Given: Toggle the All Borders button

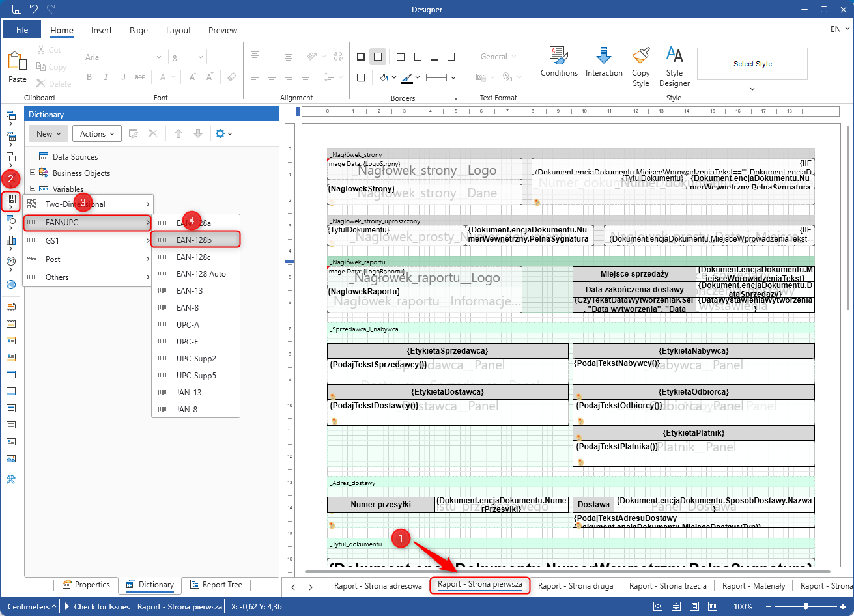Looking at the screenshot, I should (361, 57).
